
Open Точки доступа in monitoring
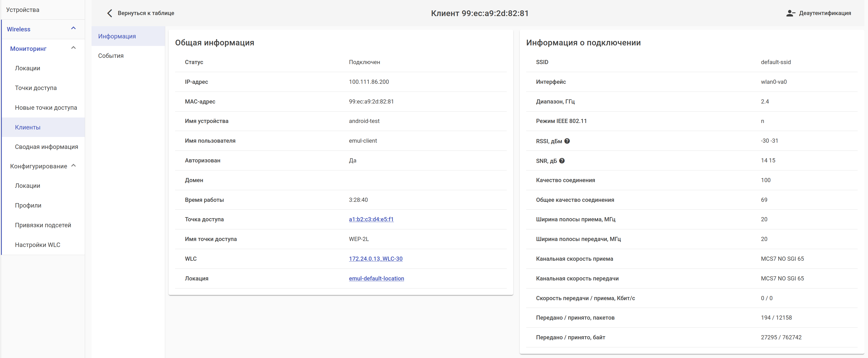(x=36, y=88)
